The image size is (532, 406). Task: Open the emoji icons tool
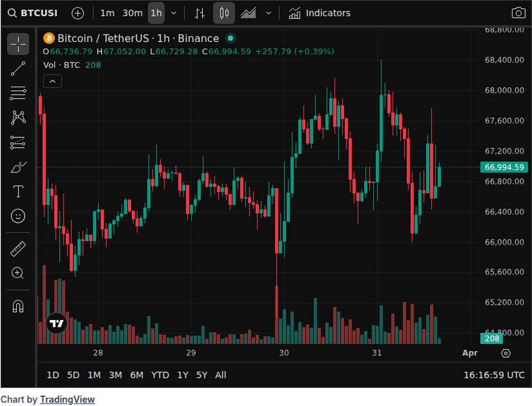18,216
